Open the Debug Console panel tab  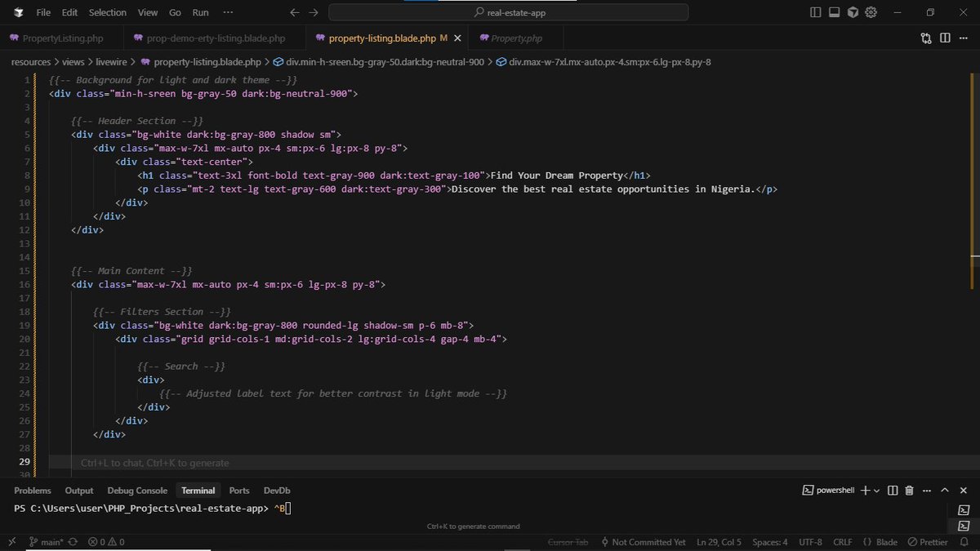pos(137,491)
